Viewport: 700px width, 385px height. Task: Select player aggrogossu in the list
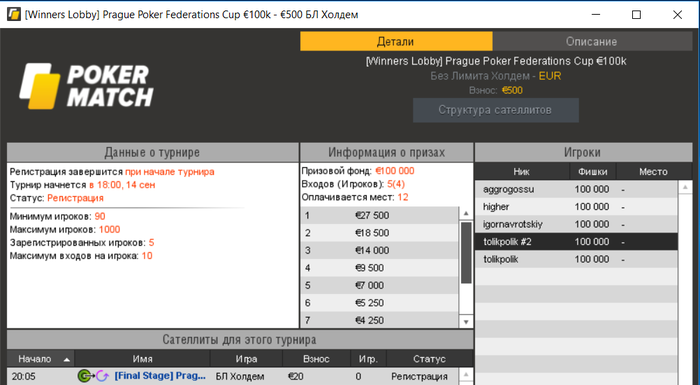[x=576, y=189]
